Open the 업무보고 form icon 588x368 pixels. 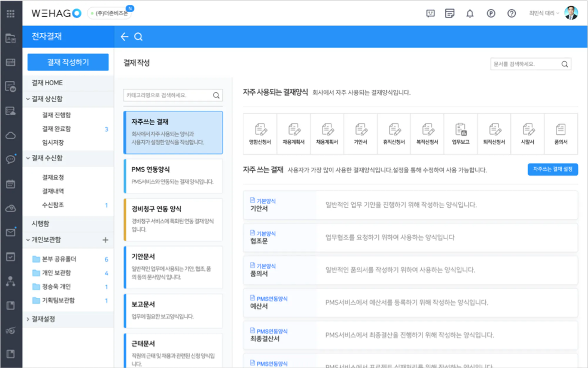461,134
